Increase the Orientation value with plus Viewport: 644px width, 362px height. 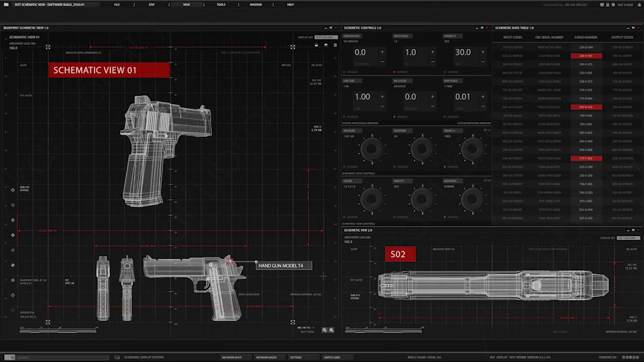382,52
